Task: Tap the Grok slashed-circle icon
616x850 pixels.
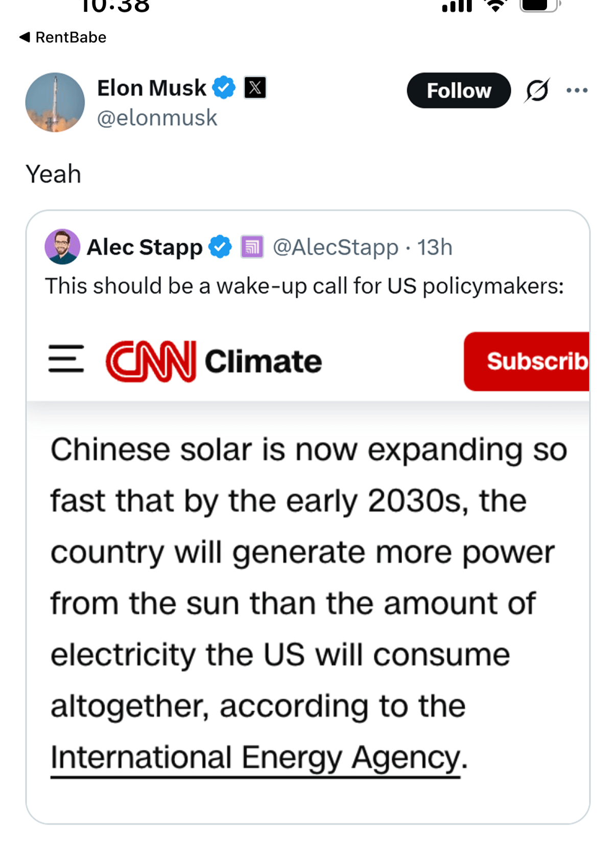Action: (537, 90)
